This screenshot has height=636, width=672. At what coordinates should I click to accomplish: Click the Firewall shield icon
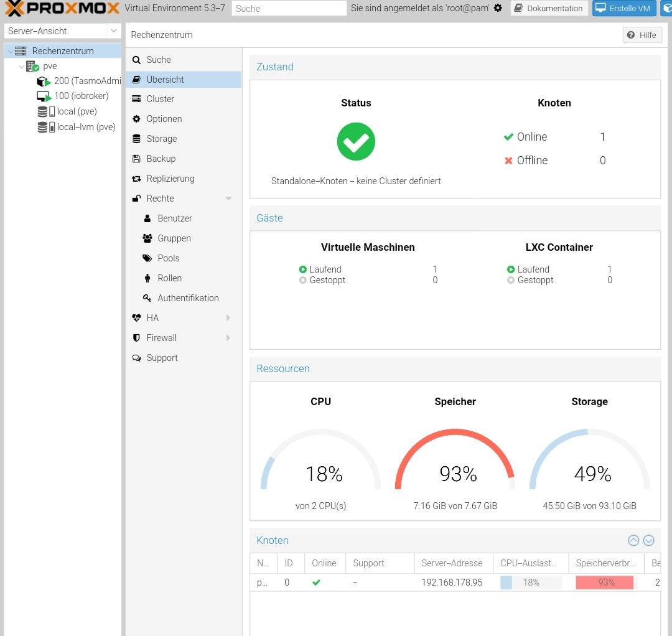136,338
